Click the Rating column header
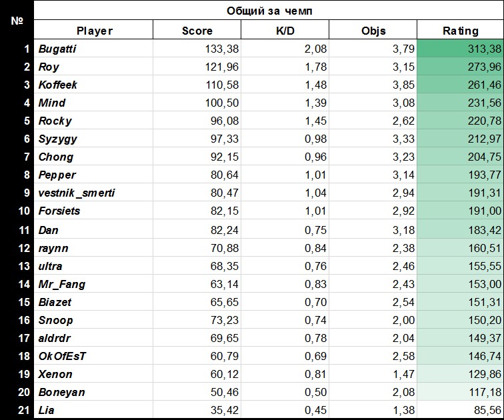Image resolution: width=504 pixels, height=420 pixels. pos(460,31)
